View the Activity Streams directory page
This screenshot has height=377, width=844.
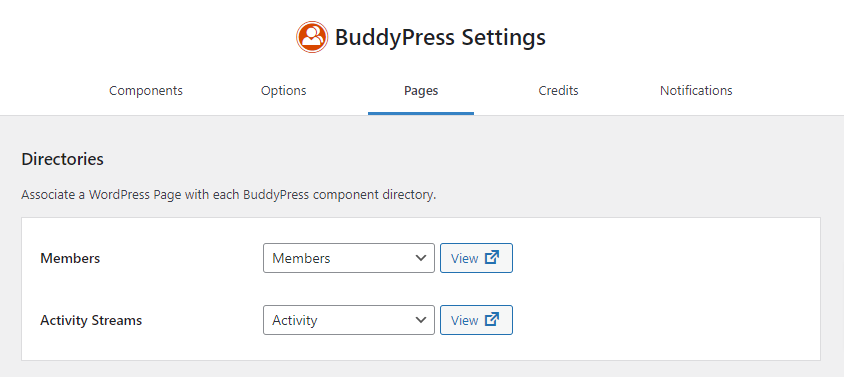click(476, 320)
